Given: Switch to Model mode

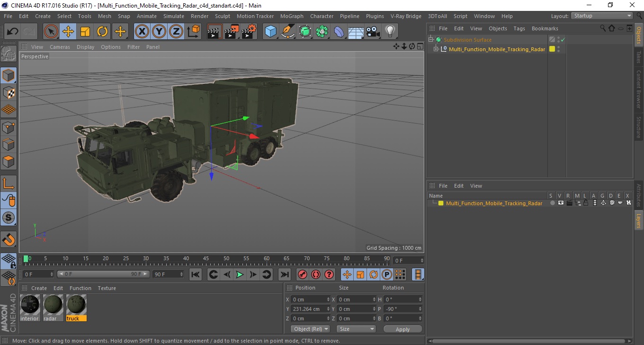Looking at the screenshot, I should coord(9,75).
